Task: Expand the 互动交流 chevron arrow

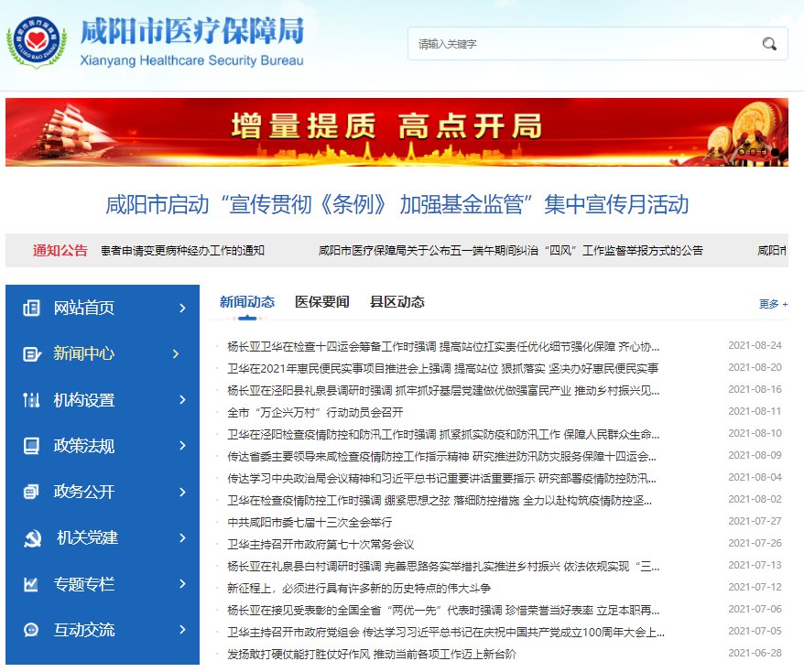Action: coord(182,630)
